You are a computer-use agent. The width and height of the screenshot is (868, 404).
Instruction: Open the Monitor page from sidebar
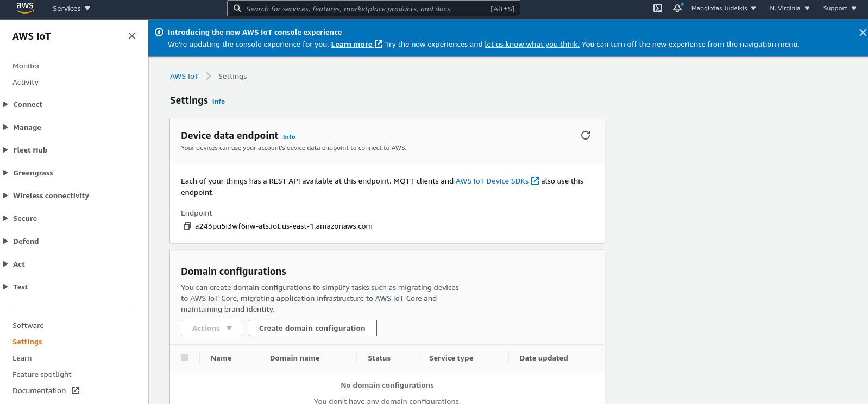point(26,66)
